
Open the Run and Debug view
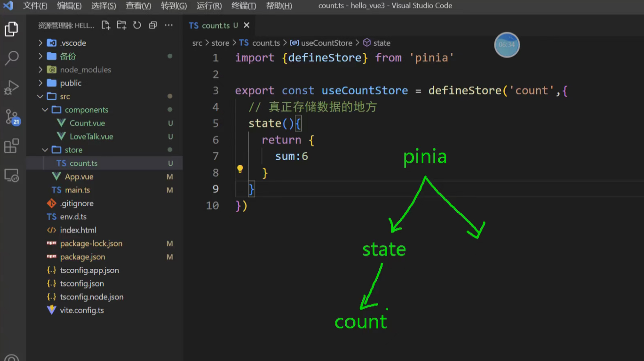(x=12, y=87)
